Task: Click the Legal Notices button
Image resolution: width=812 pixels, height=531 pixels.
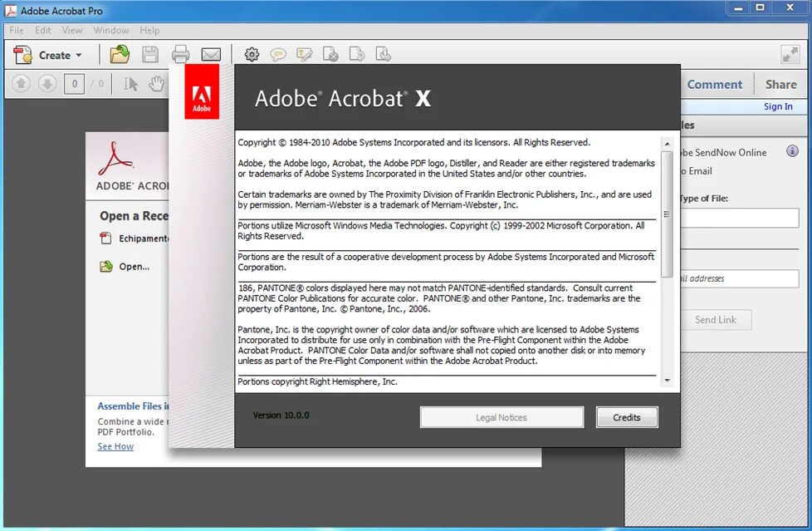Action: click(501, 417)
